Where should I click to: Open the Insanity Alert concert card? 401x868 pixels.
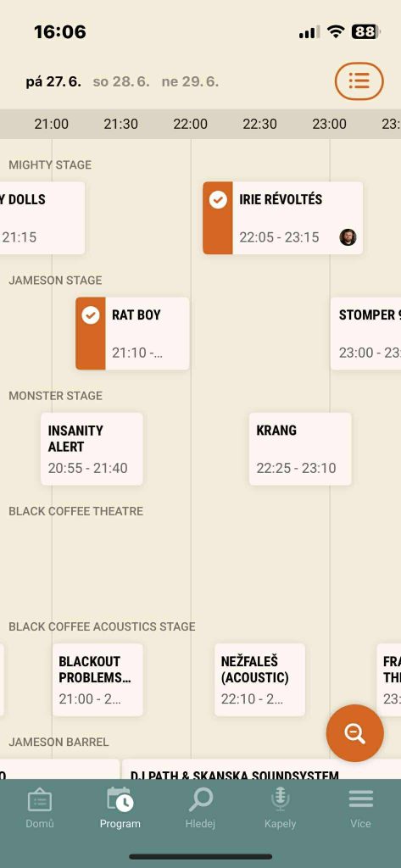[92, 449]
